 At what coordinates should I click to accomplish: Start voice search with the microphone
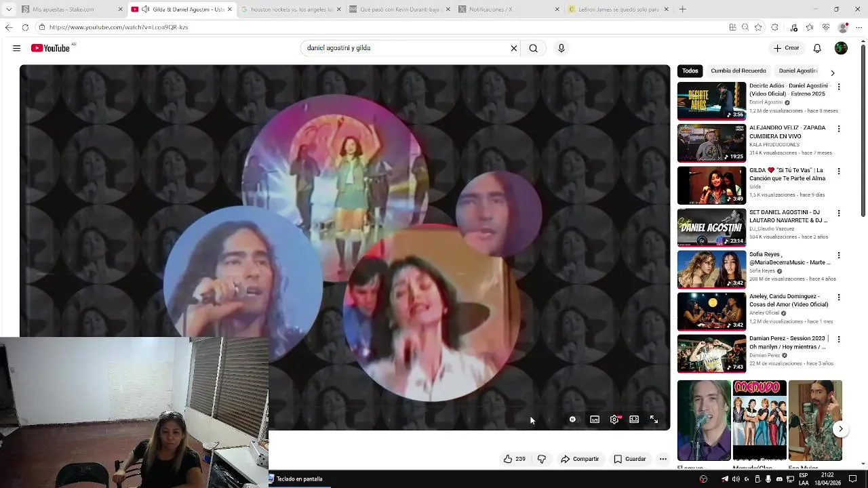point(561,48)
